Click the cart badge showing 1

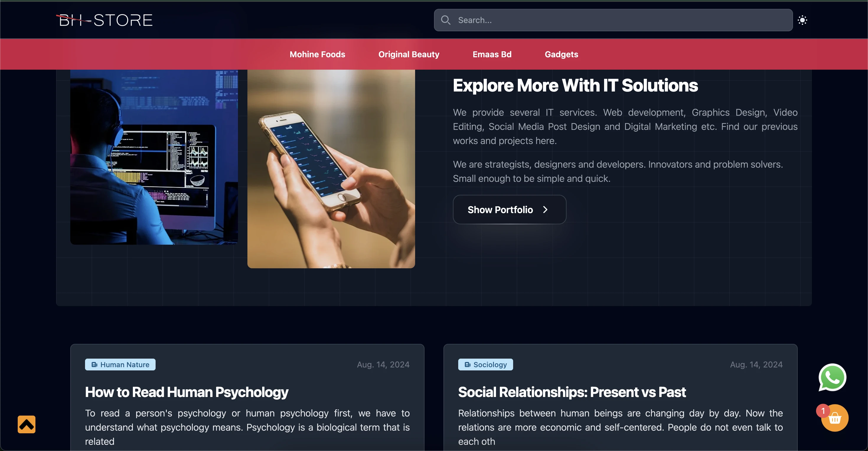tap(823, 411)
